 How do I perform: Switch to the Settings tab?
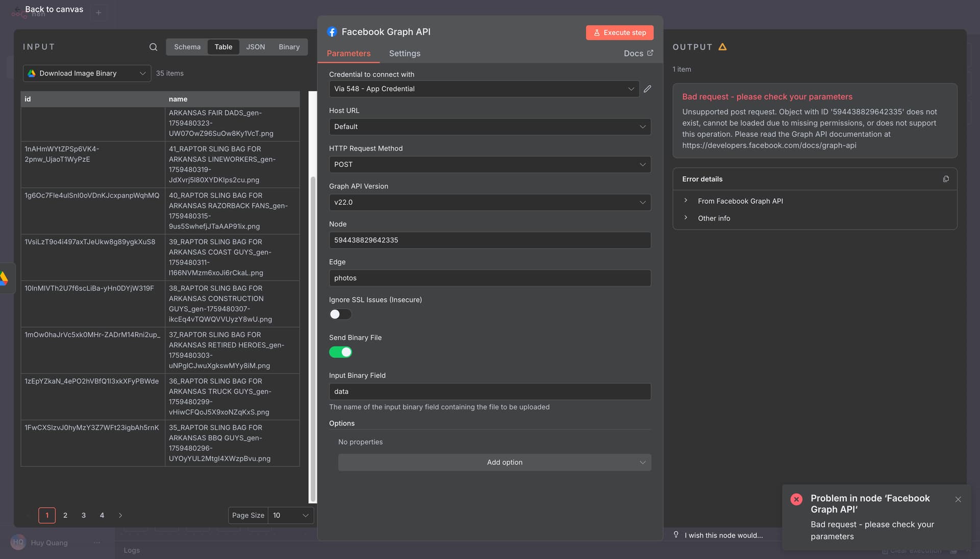(x=404, y=54)
